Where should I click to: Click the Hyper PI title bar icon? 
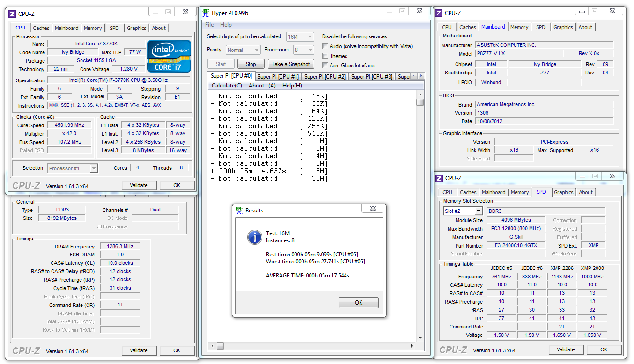pyautogui.click(x=206, y=12)
